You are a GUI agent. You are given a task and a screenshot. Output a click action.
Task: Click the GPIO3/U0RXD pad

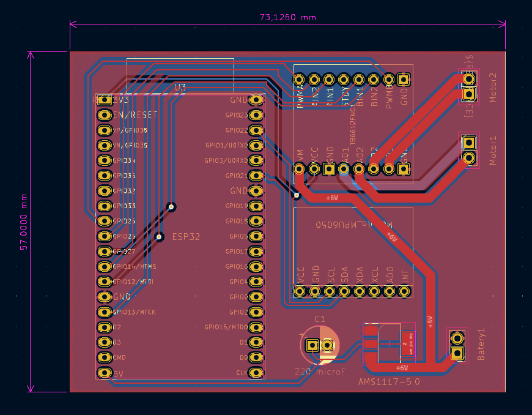[x=256, y=160]
